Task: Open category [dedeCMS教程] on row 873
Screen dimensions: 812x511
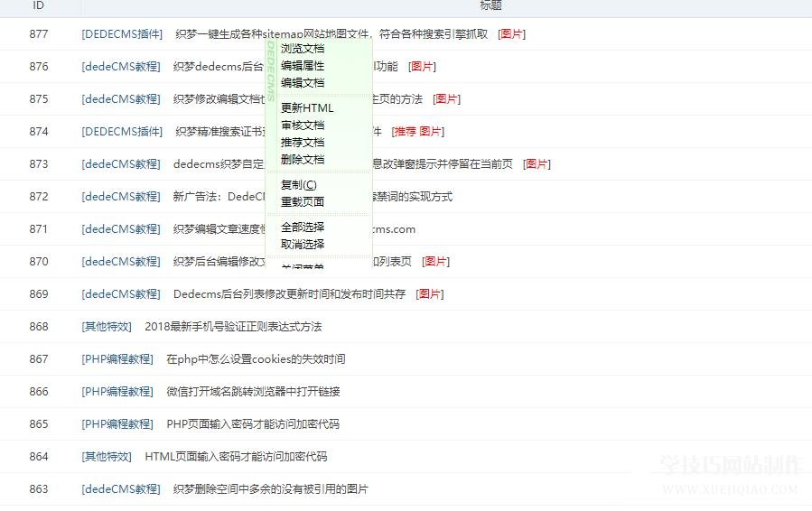Action: coord(121,164)
